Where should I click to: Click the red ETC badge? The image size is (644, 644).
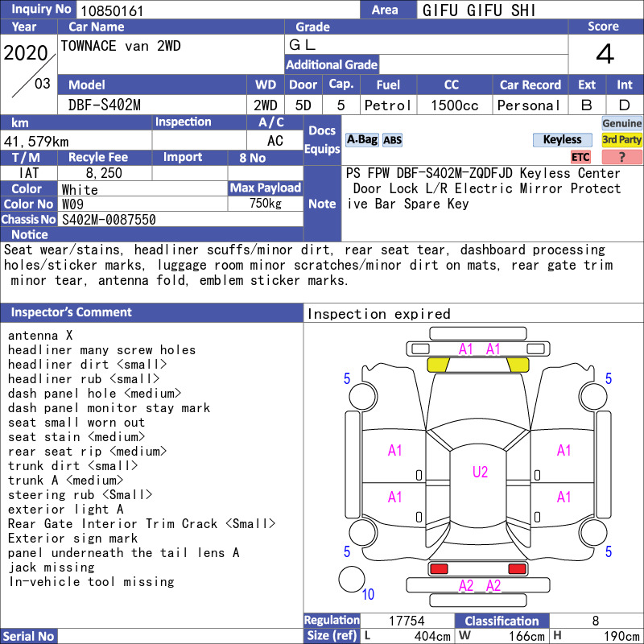pos(580,156)
